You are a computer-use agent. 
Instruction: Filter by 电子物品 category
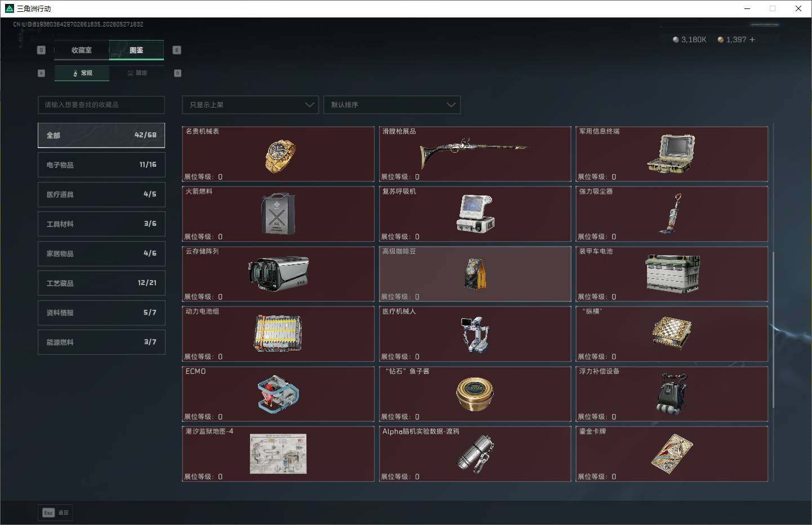click(101, 164)
